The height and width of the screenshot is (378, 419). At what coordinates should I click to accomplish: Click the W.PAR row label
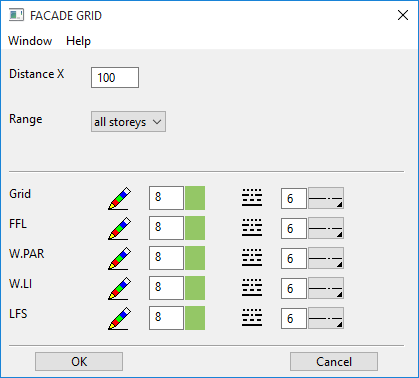click(x=27, y=254)
